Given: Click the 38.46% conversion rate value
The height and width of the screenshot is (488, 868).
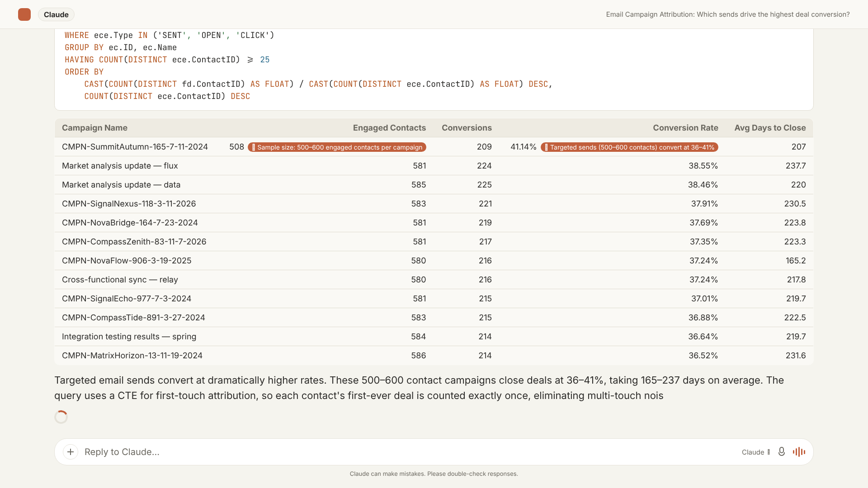Looking at the screenshot, I should point(703,185).
